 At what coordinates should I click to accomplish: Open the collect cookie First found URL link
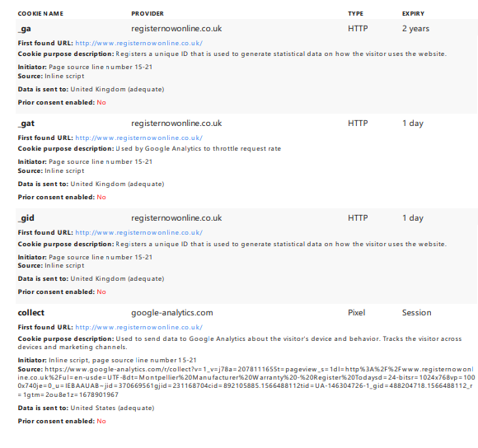click(138, 328)
